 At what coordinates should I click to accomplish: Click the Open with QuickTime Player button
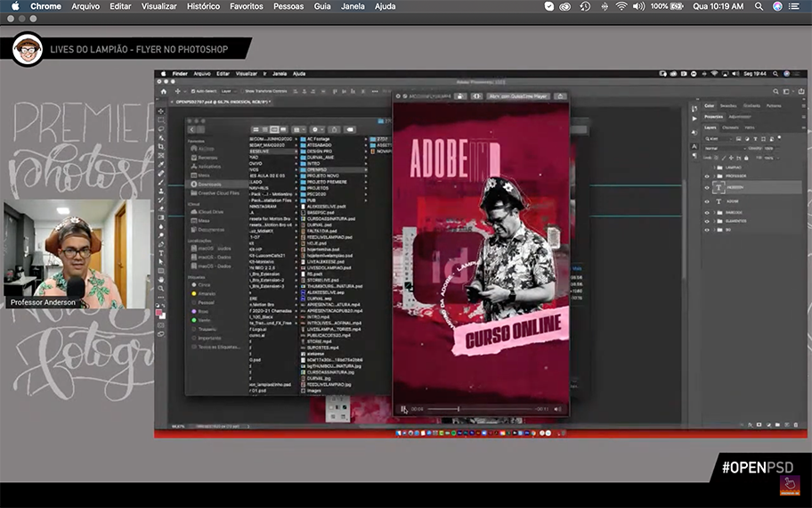[517, 96]
